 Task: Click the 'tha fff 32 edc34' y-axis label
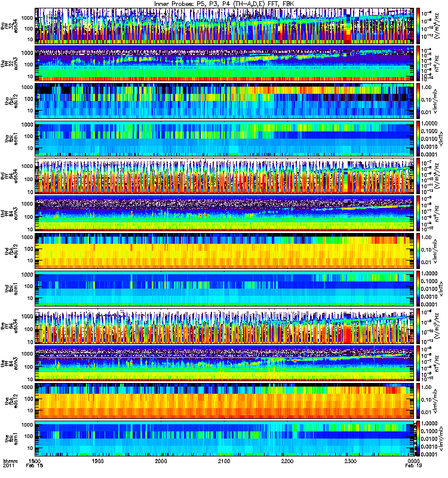10,26
